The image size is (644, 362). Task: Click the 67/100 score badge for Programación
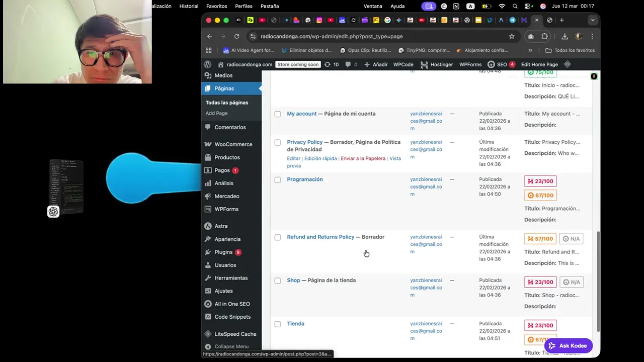coord(540,196)
